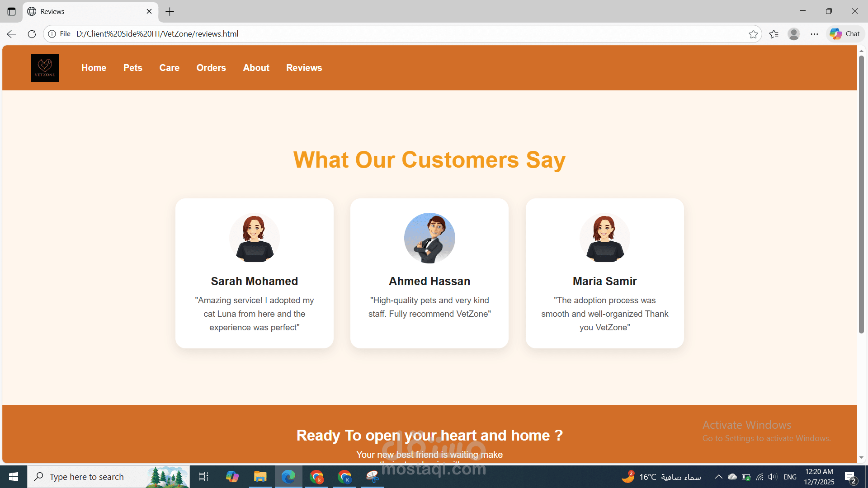Click the browser back arrow

pos(11,34)
